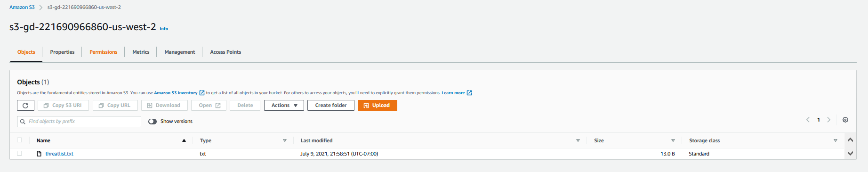Sort by Last modified column arrow
The width and height of the screenshot is (868, 172).
[x=578, y=140]
